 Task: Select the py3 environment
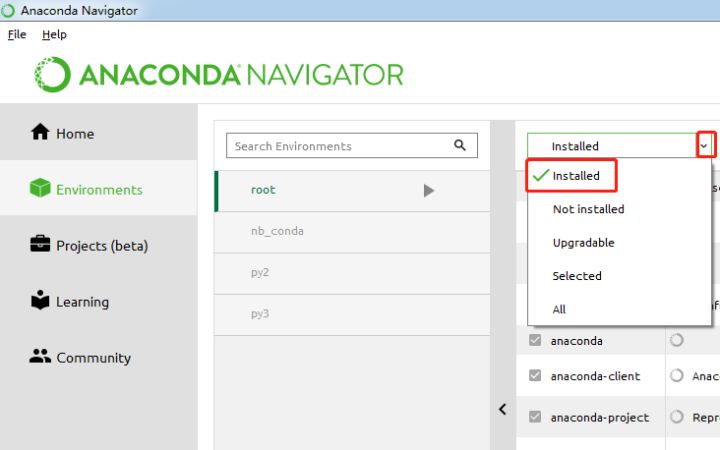(x=352, y=315)
